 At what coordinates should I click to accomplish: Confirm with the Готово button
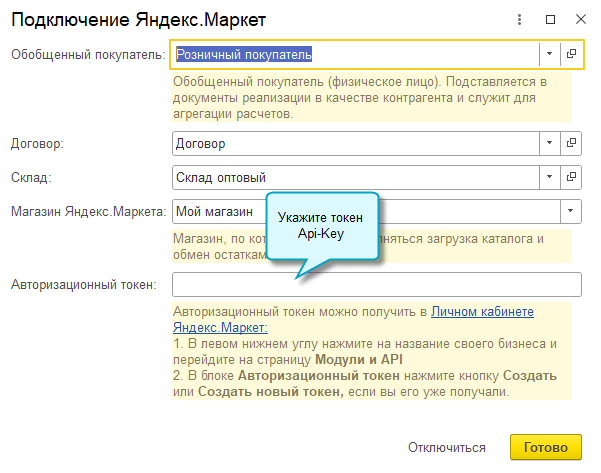coord(545,447)
